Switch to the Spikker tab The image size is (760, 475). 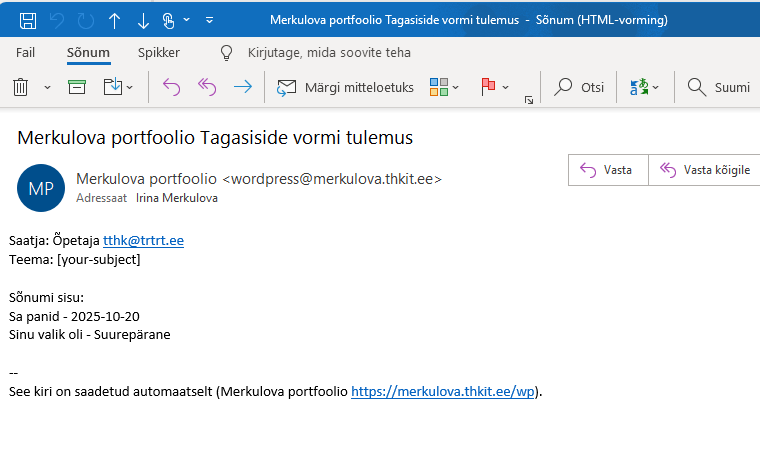(159, 52)
